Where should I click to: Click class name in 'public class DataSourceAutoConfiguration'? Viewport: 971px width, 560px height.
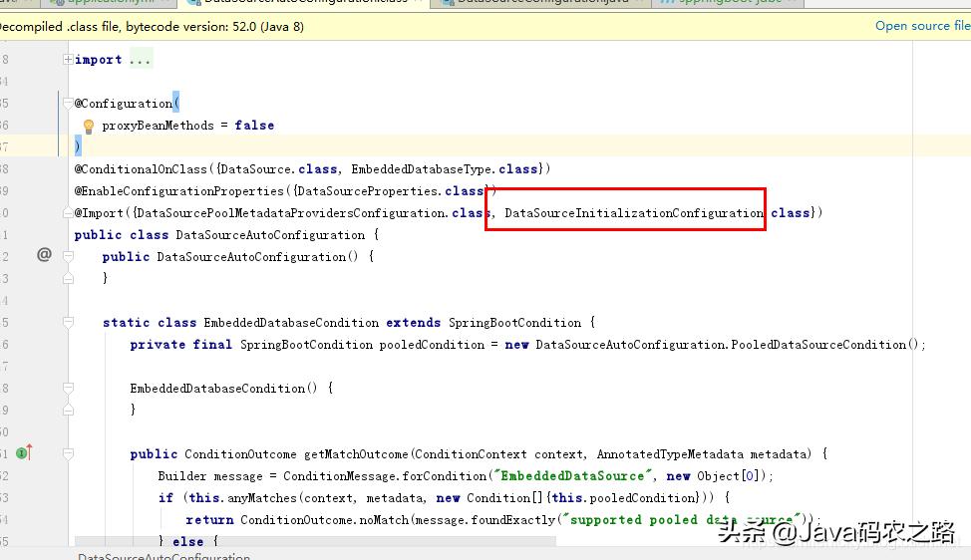point(270,235)
